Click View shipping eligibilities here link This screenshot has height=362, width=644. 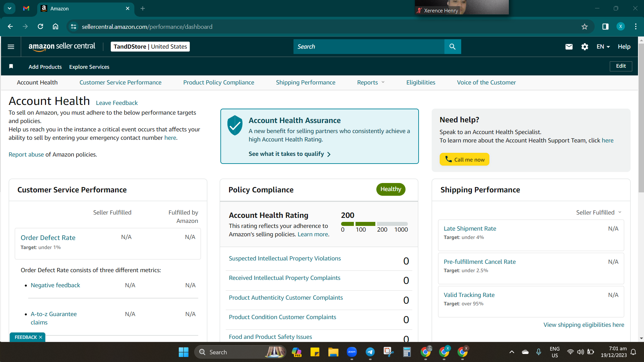[x=584, y=325]
